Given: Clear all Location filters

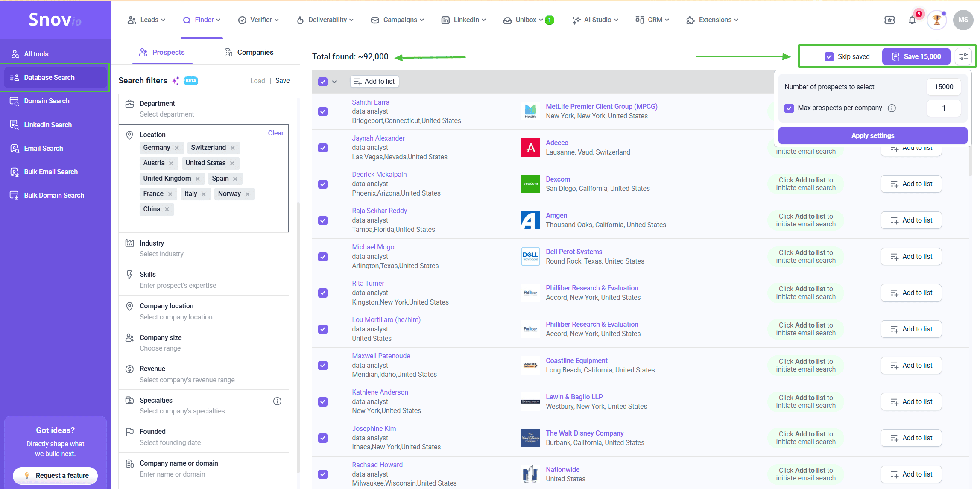Looking at the screenshot, I should pos(276,133).
